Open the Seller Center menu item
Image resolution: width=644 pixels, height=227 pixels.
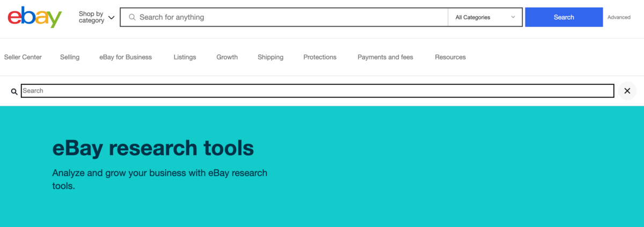tap(23, 57)
